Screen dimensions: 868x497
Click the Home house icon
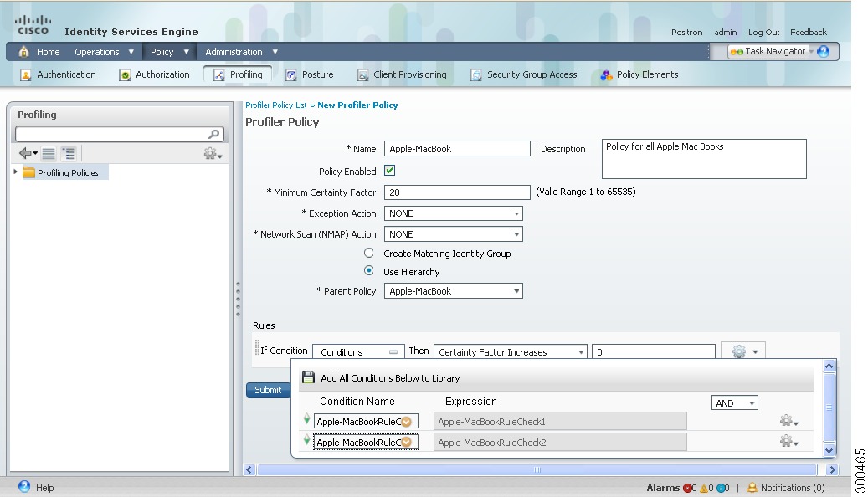[x=23, y=52]
